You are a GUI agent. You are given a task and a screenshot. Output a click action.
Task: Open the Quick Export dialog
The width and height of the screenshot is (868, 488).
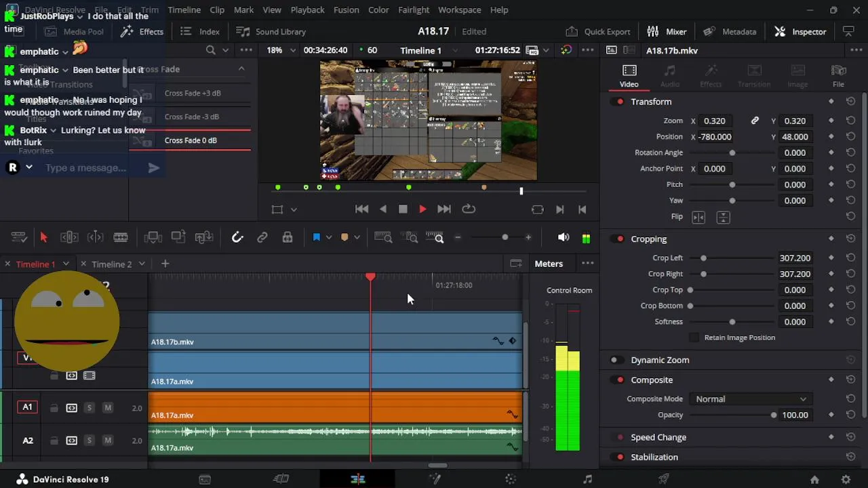(x=597, y=32)
